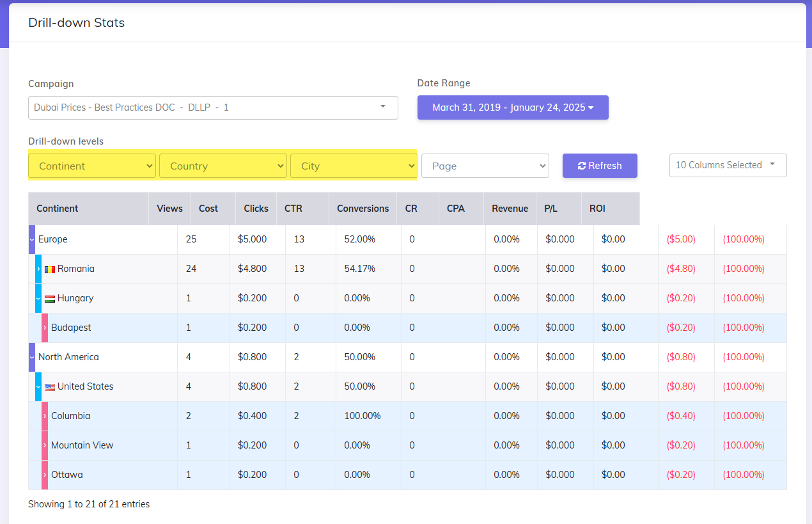Image resolution: width=812 pixels, height=524 pixels.
Task: Open the 10 Columns Selected menu
Action: pos(728,165)
